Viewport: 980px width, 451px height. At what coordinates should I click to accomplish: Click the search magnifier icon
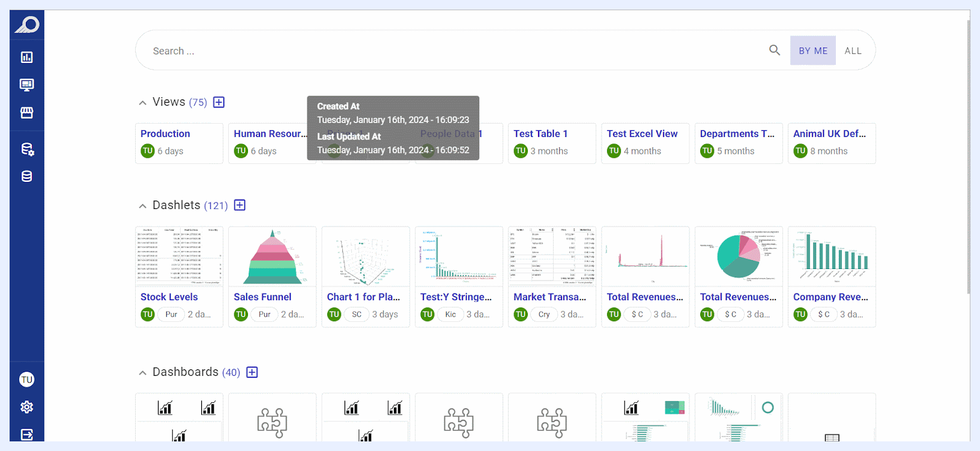(775, 50)
